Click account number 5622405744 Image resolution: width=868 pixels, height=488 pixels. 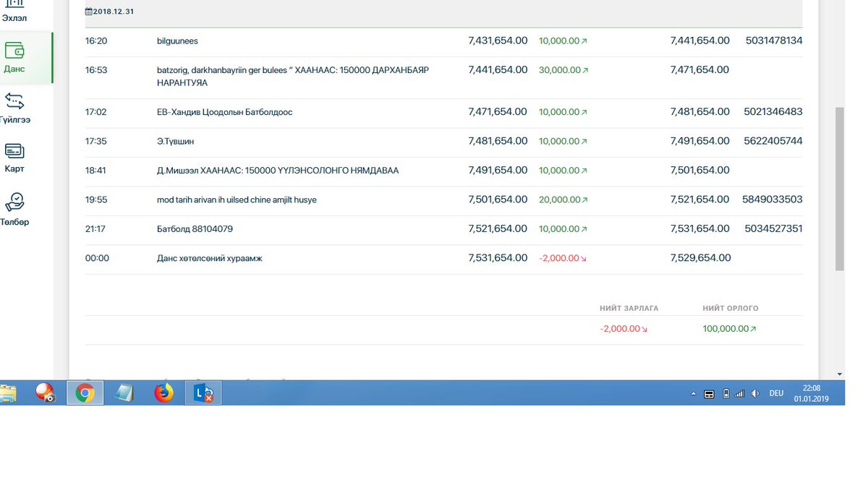773,142
